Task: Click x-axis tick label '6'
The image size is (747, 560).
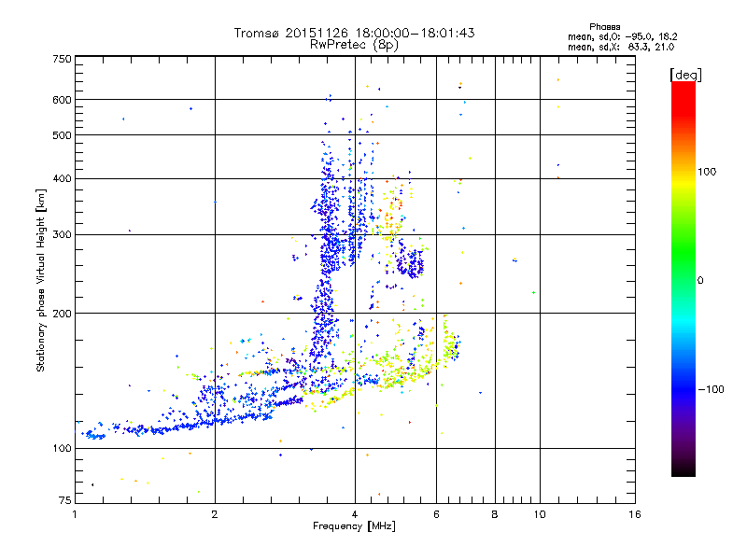Action: (436, 514)
